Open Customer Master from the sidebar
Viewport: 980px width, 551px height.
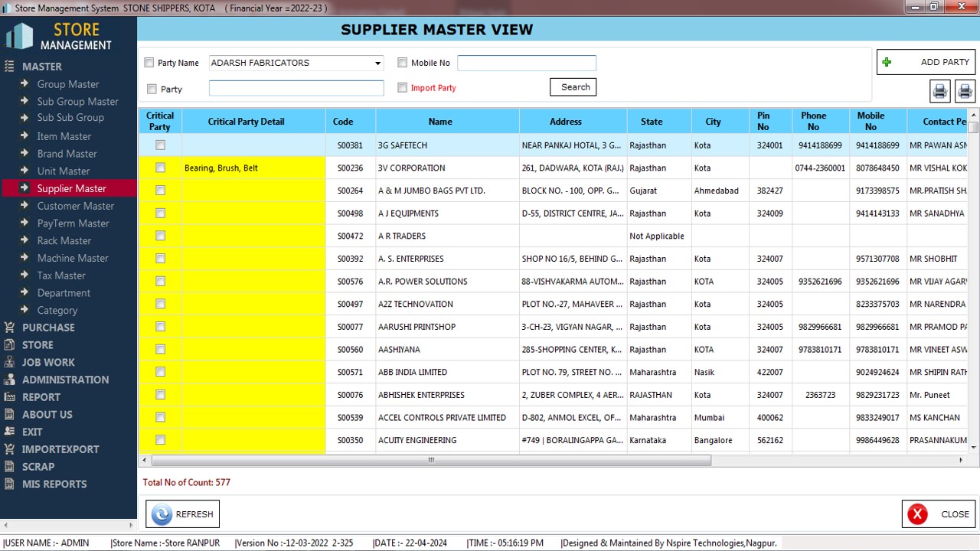75,206
